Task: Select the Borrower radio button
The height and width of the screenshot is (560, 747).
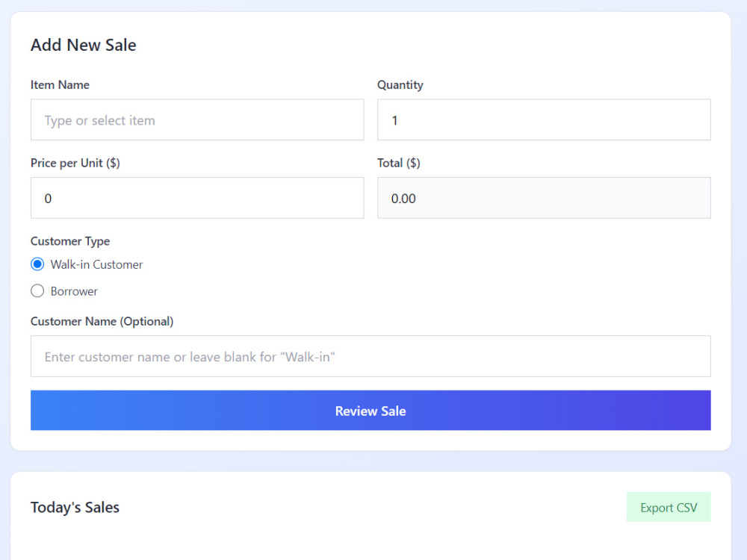Action: (x=37, y=290)
